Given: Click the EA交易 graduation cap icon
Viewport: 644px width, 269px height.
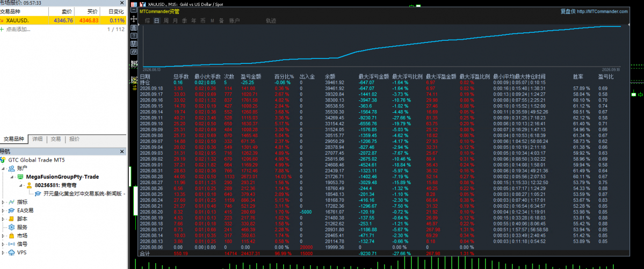Looking at the screenshot, I should (x=11, y=210).
